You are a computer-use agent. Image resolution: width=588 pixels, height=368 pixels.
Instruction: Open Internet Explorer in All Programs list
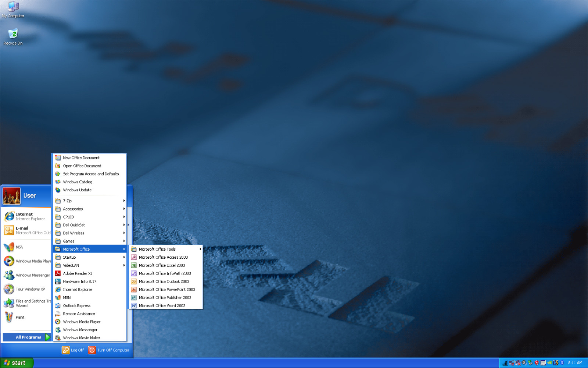[x=90, y=290]
